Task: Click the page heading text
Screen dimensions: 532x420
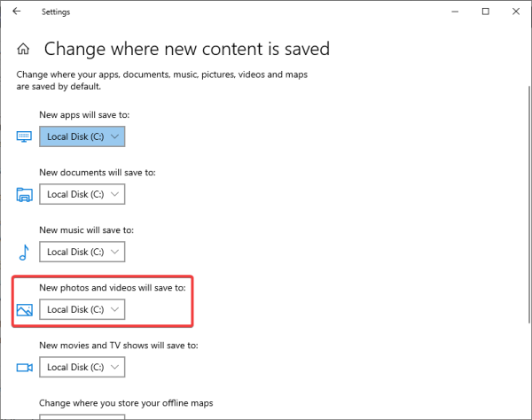Action: point(186,49)
